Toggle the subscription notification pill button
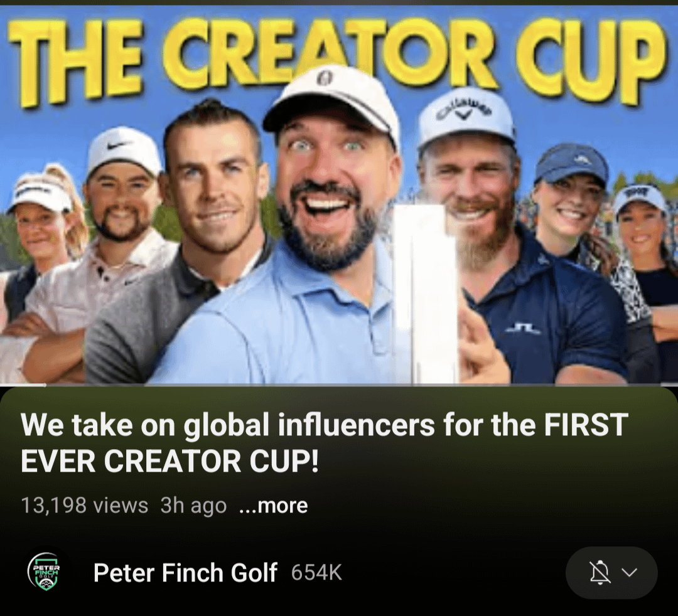The image size is (678, 616). [611, 573]
